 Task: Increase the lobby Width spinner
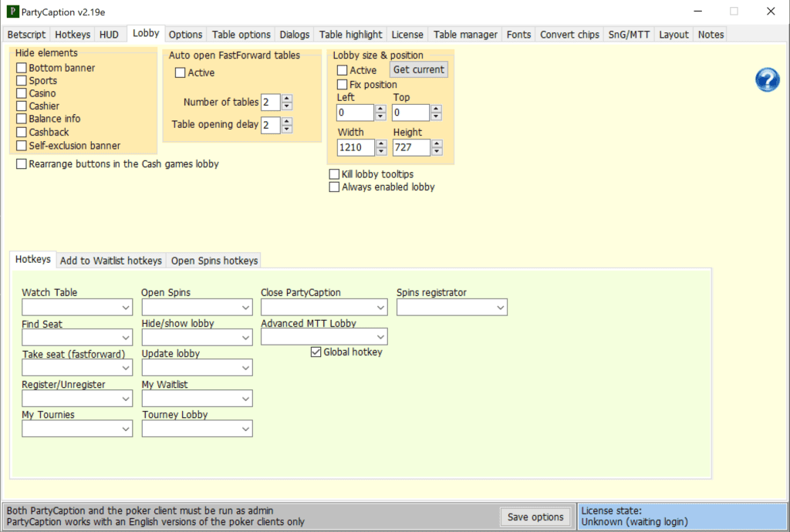click(381, 143)
